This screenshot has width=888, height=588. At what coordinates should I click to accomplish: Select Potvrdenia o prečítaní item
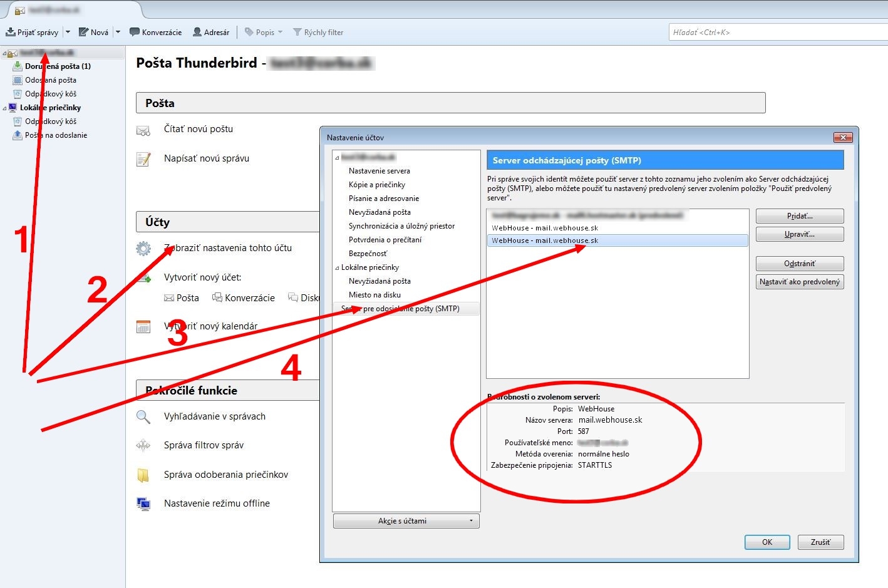tap(385, 239)
